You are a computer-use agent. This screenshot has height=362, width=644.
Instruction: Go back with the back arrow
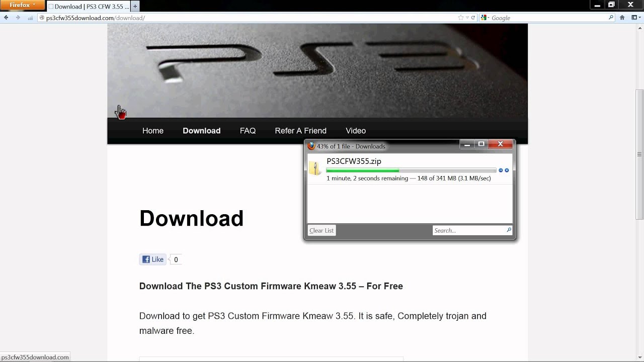tap(7, 18)
